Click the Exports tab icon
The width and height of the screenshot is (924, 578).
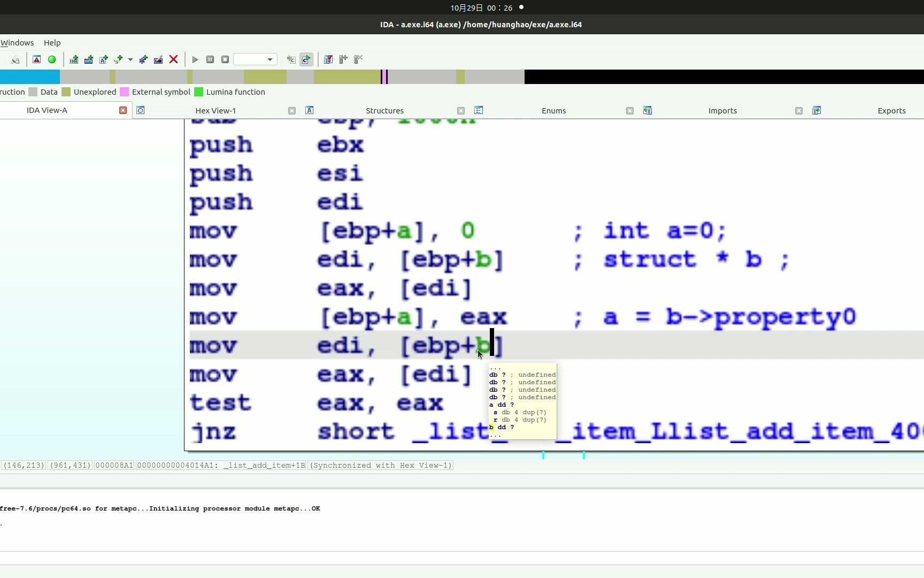click(x=817, y=110)
